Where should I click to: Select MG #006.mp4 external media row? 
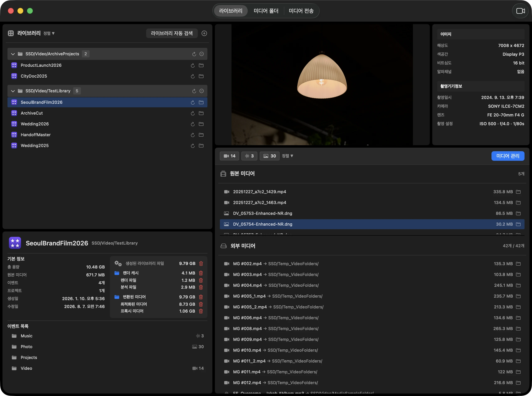pyautogui.click(x=372, y=318)
